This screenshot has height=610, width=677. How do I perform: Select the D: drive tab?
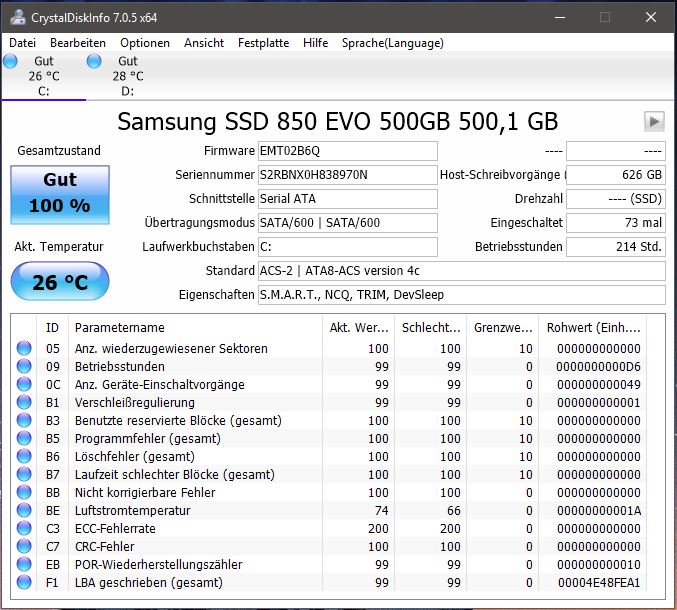pyautogui.click(x=128, y=76)
